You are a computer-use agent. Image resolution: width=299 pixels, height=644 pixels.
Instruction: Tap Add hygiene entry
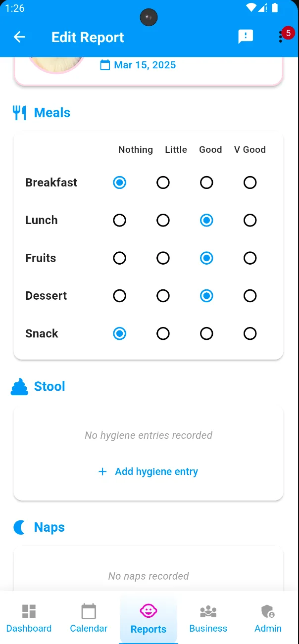148,471
